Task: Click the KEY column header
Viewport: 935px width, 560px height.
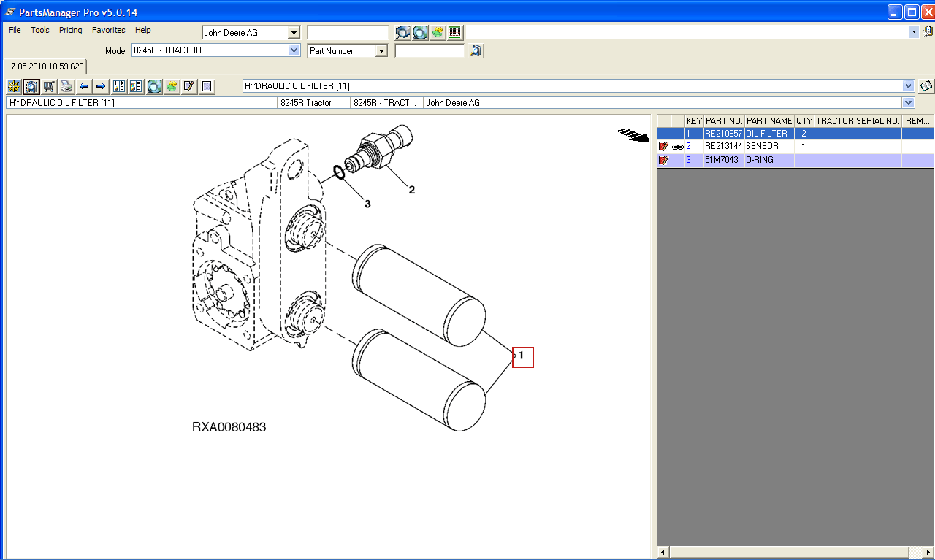Action: [x=694, y=120]
